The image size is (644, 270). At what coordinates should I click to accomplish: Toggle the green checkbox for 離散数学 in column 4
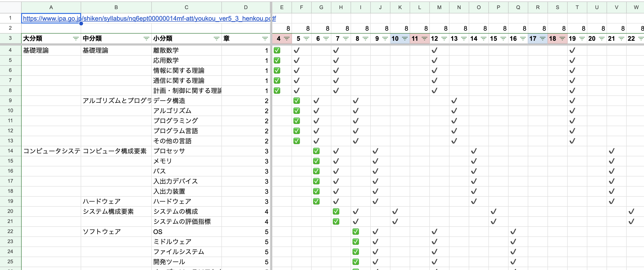point(277,50)
